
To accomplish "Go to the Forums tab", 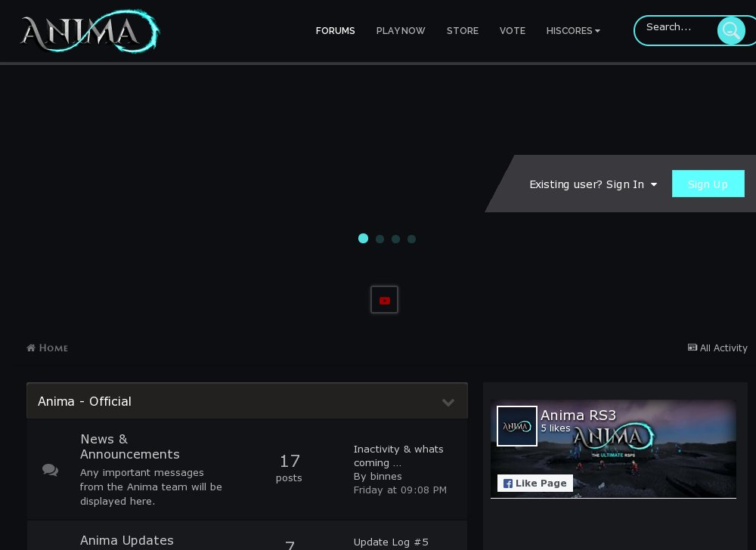I will [335, 31].
